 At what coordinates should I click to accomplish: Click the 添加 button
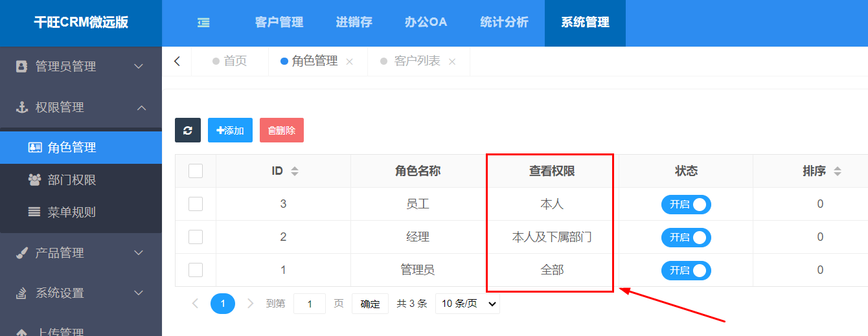pyautogui.click(x=230, y=130)
